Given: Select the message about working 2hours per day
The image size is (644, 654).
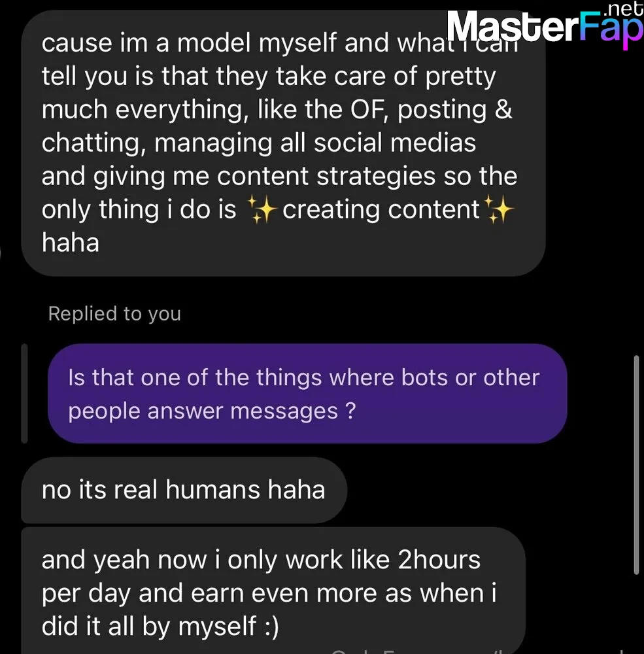Looking at the screenshot, I should [273, 591].
